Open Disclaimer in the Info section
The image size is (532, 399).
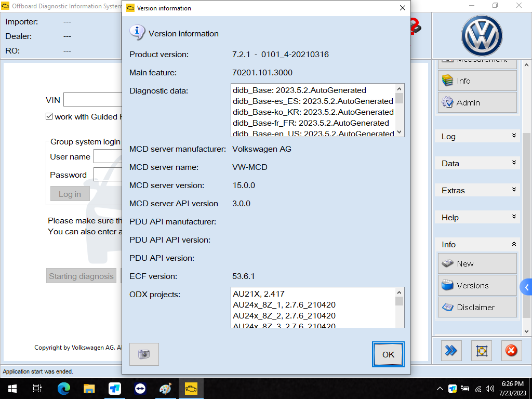click(x=477, y=308)
